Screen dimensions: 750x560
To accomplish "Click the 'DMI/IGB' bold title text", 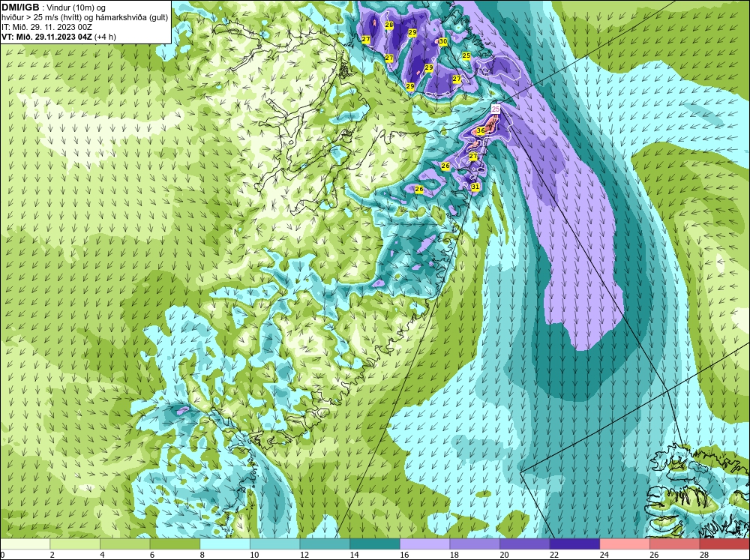I will (20, 7).
